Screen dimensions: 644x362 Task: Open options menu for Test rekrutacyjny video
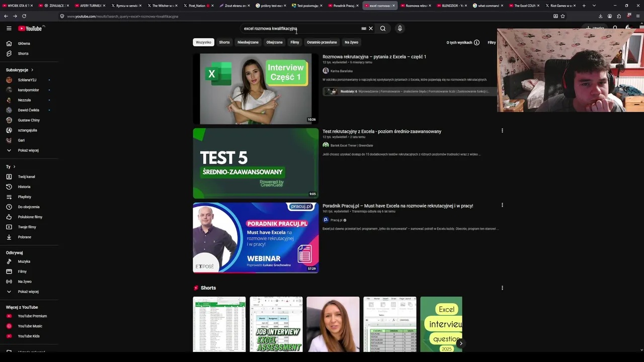click(502, 131)
